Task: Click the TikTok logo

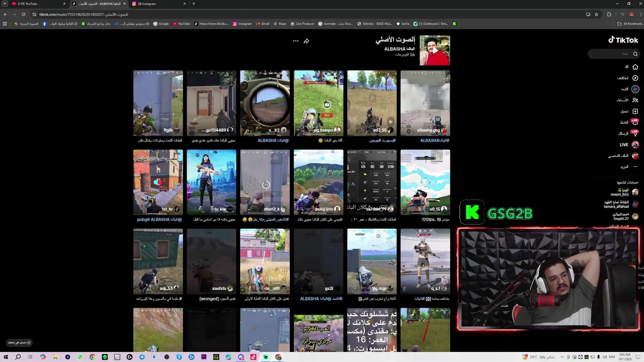Action: (x=623, y=40)
